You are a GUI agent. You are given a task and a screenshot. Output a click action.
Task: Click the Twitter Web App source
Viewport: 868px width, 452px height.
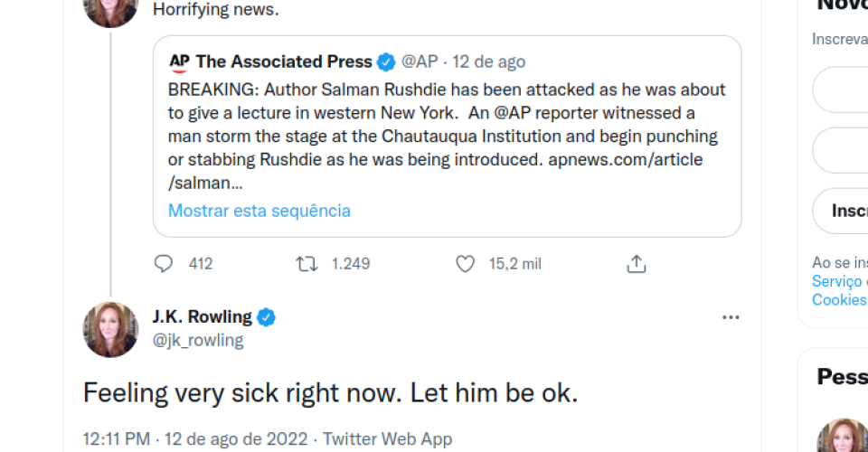(x=387, y=439)
